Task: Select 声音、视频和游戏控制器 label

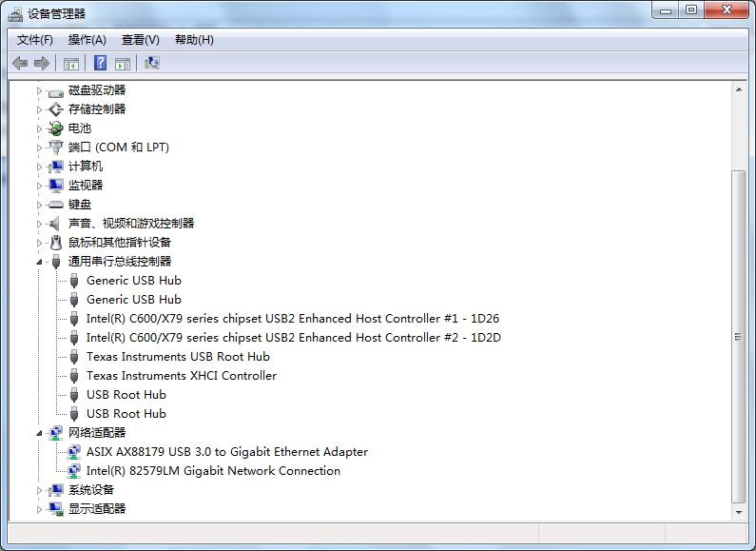Action: pos(131,224)
